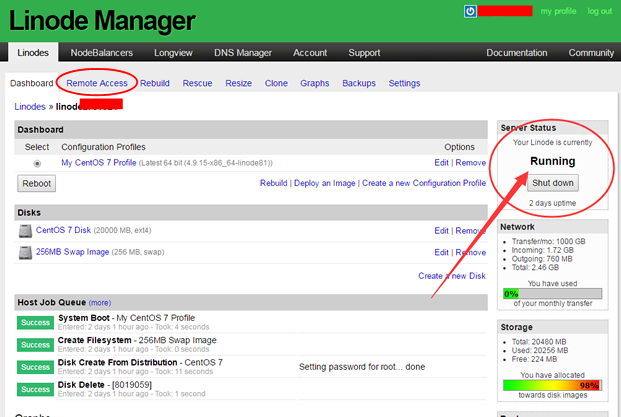Open Longview in the navigation bar

(x=173, y=53)
